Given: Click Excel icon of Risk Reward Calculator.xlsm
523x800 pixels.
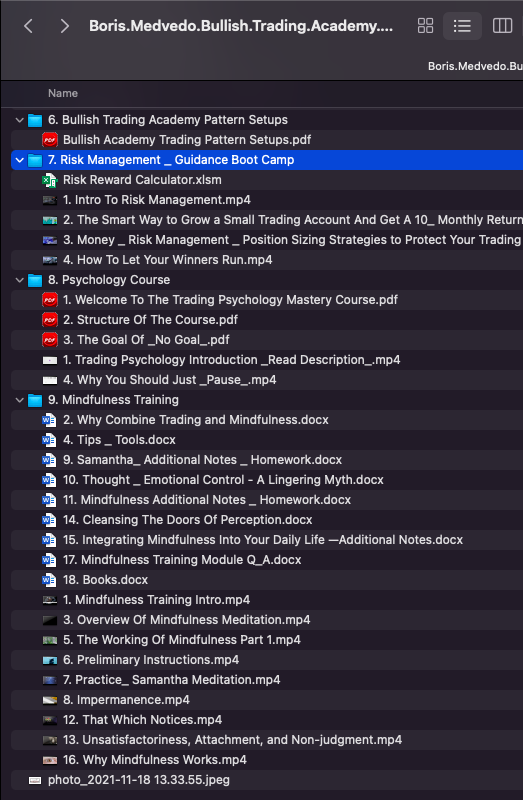Looking at the screenshot, I should point(49,180).
